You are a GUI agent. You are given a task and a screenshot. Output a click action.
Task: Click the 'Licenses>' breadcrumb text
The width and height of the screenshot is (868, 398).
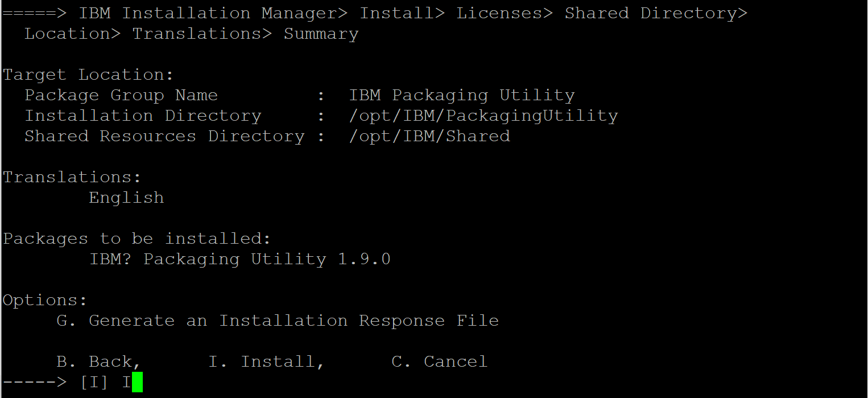pyautogui.click(x=505, y=13)
